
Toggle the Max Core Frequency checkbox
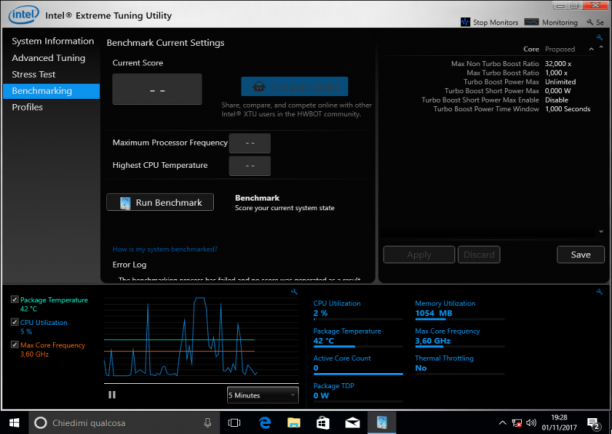coord(15,345)
